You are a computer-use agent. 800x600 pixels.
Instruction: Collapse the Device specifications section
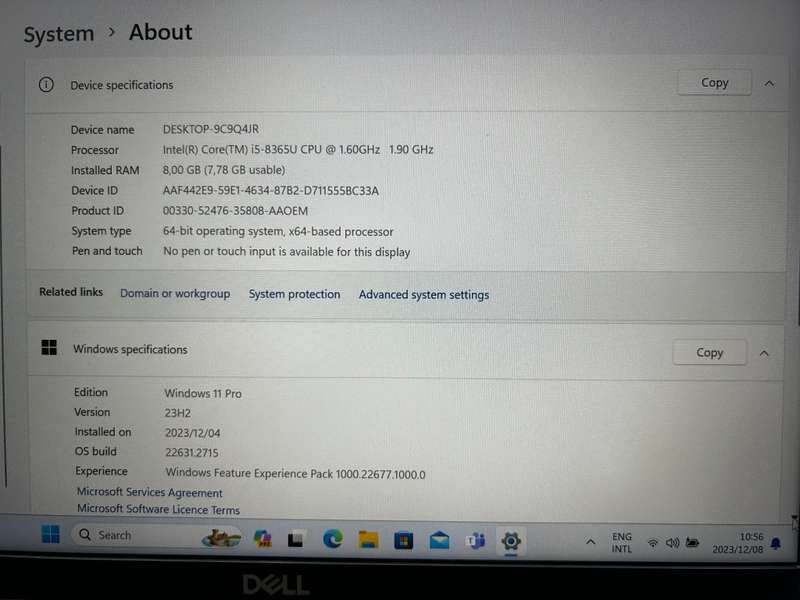769,83
